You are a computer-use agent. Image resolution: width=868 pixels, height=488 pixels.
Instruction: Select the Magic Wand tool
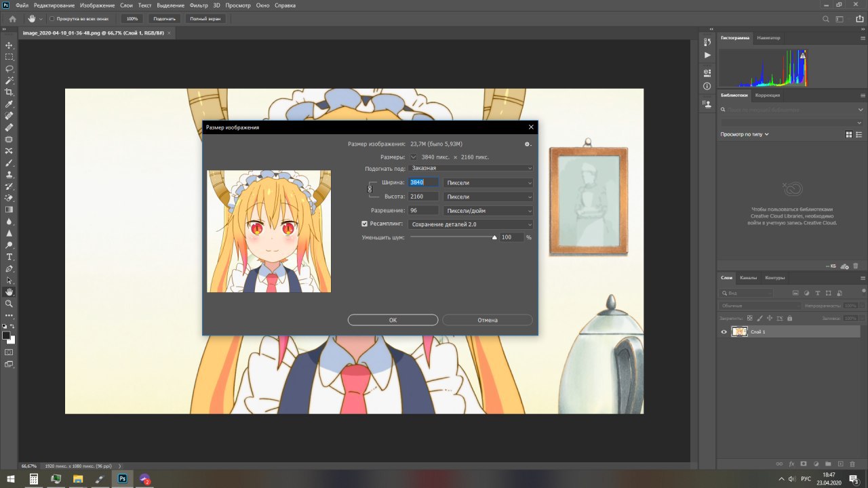[x=9, y=81]
